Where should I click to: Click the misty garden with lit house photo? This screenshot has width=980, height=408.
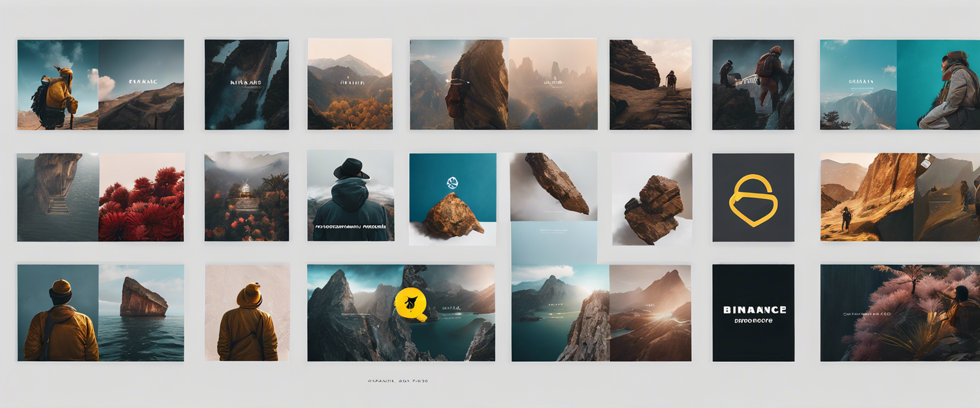point(246,196)
